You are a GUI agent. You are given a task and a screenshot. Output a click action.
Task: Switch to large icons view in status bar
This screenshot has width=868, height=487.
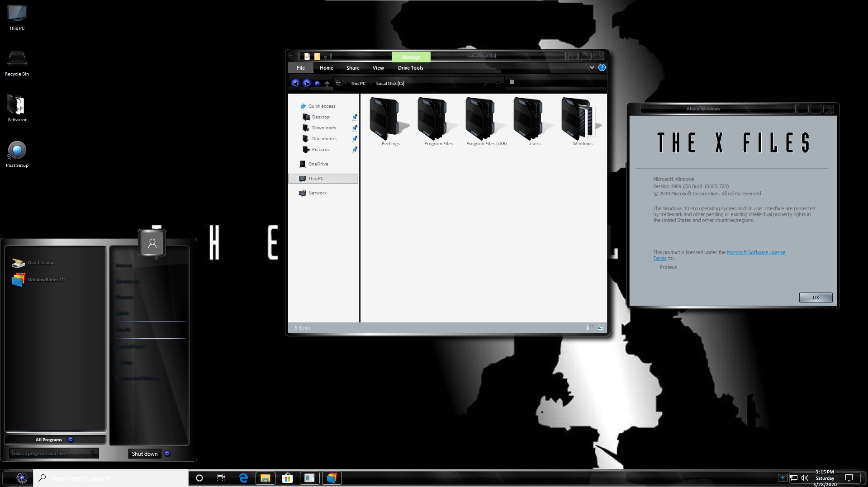[601, 327]
